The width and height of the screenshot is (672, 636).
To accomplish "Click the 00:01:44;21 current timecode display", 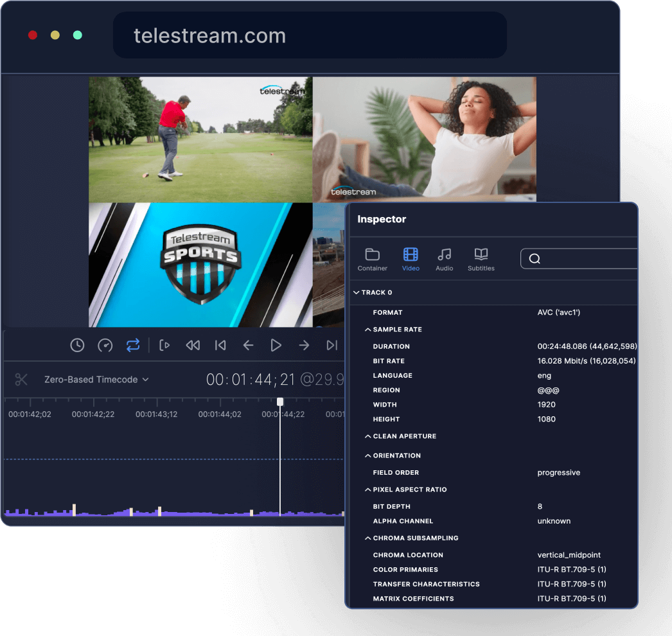I will [251, 380].
